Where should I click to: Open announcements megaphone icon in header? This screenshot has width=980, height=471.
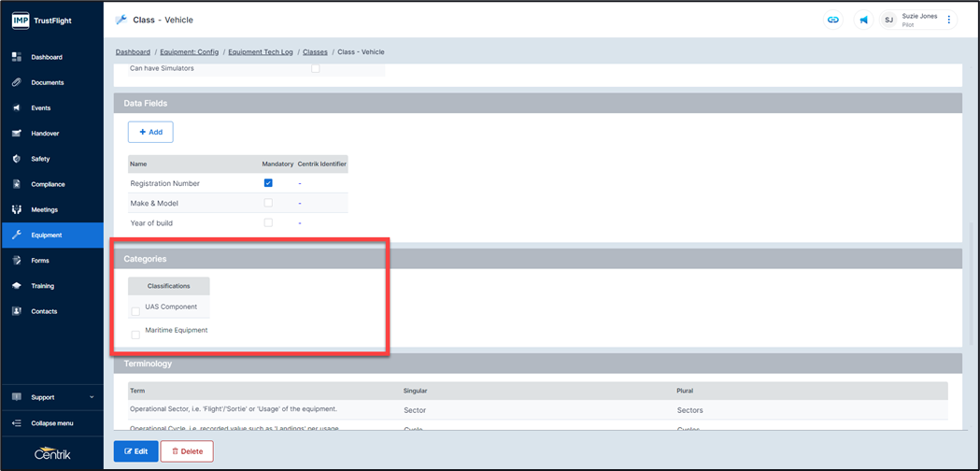pyautogui.click(x=864, y=20)
